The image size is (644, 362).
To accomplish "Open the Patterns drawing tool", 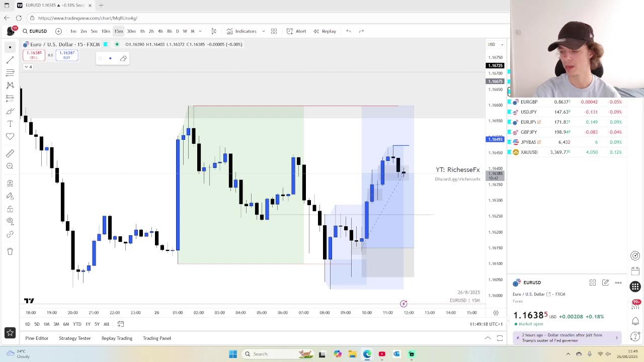I will pos(10,85).
